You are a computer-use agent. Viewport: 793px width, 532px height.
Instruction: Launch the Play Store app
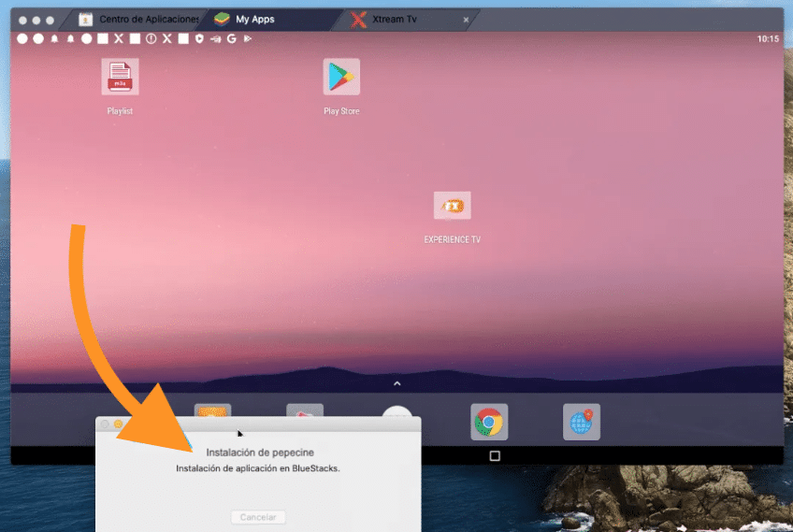point(341,78)
